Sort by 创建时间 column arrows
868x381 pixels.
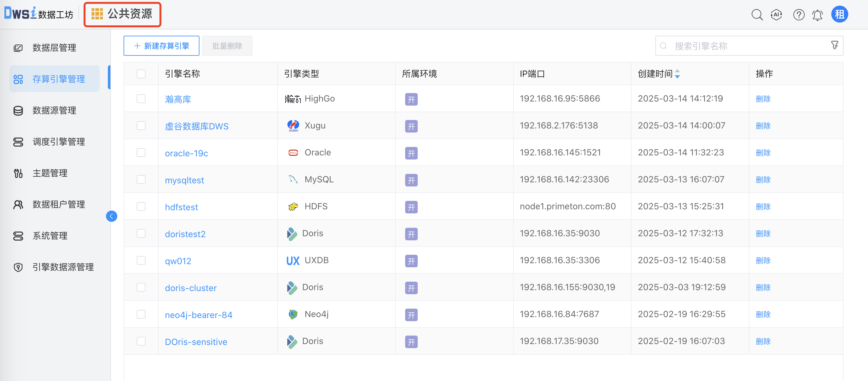coord(677,74)
